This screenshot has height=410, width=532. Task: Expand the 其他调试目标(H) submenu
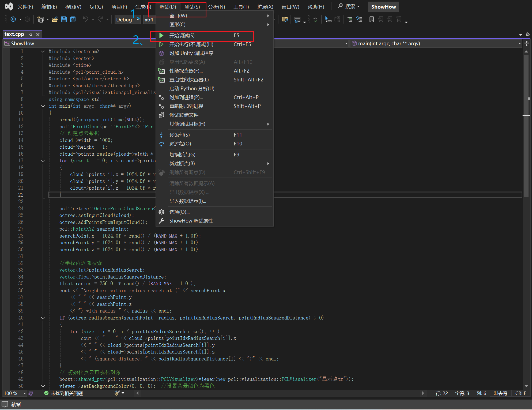214,124
